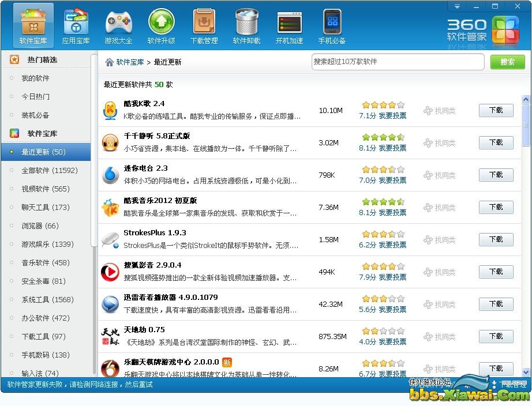Click the 迅雷看看播放器 app icon
Viewport: 532px width, 406px height.
[x=110, y=304]
